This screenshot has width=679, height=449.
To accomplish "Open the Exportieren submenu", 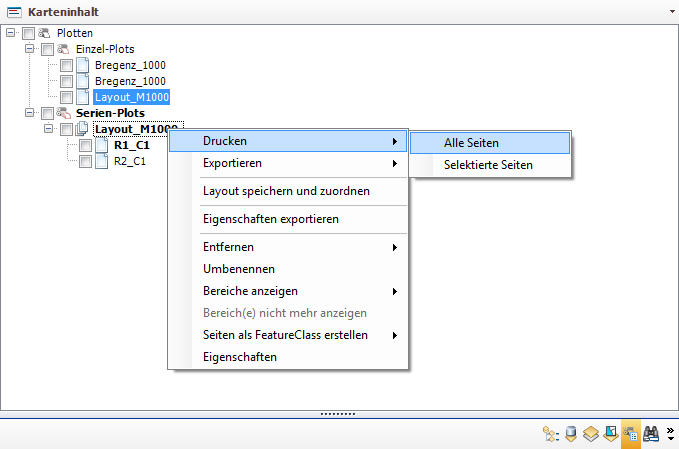I will coord(288,163).
